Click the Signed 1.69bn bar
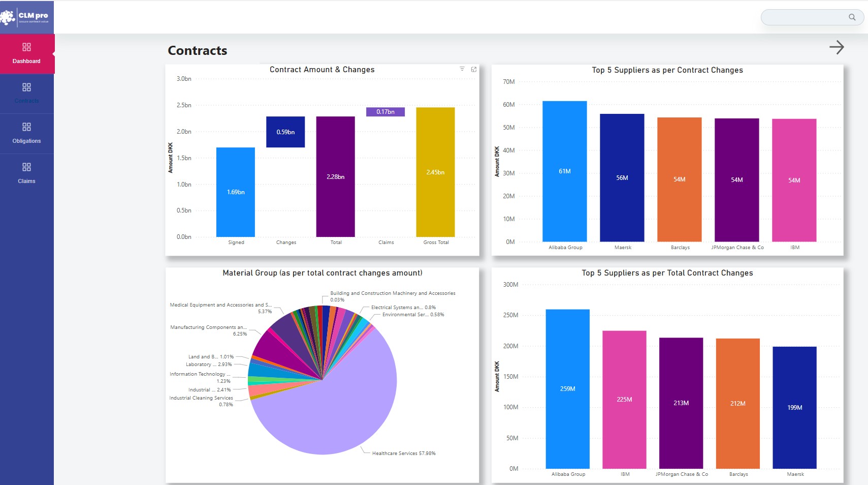The image size is (868, 485). (236, 192)
